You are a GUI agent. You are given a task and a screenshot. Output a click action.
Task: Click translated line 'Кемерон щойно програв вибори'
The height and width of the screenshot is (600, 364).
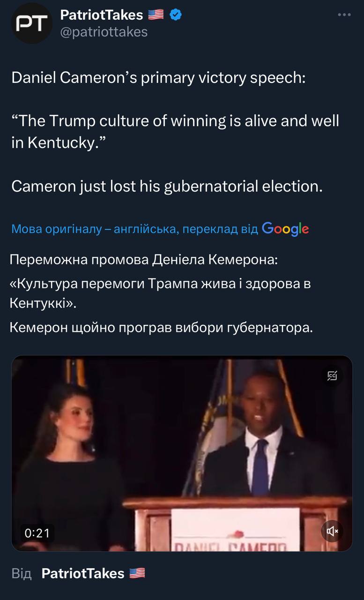pyautogui.click(x=161, y=327)
